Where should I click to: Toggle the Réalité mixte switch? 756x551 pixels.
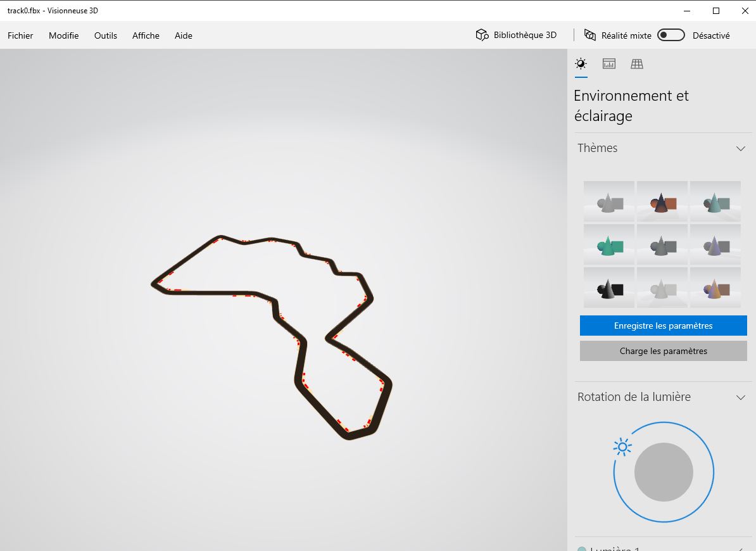[671, 35]
